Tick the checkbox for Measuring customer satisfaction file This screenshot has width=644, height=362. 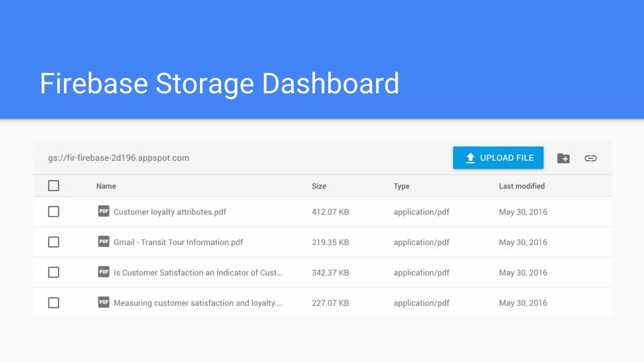click(x=53, y=303)
